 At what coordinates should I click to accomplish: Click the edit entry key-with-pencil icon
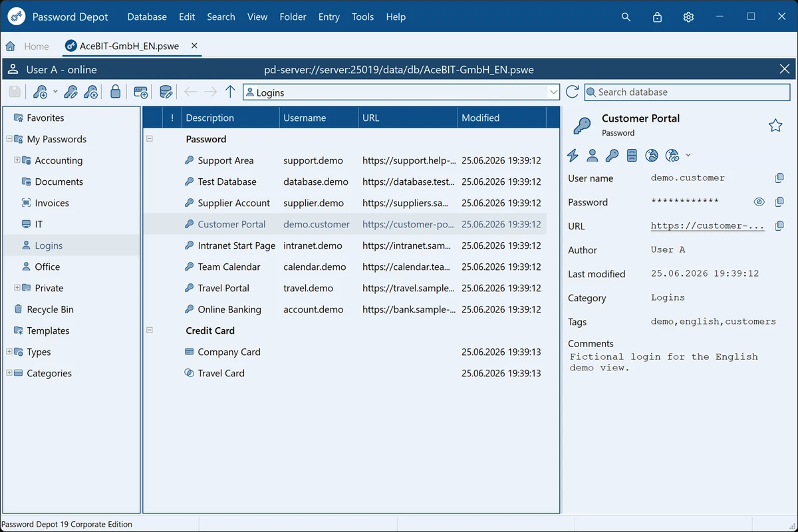(x=70, y=92)
